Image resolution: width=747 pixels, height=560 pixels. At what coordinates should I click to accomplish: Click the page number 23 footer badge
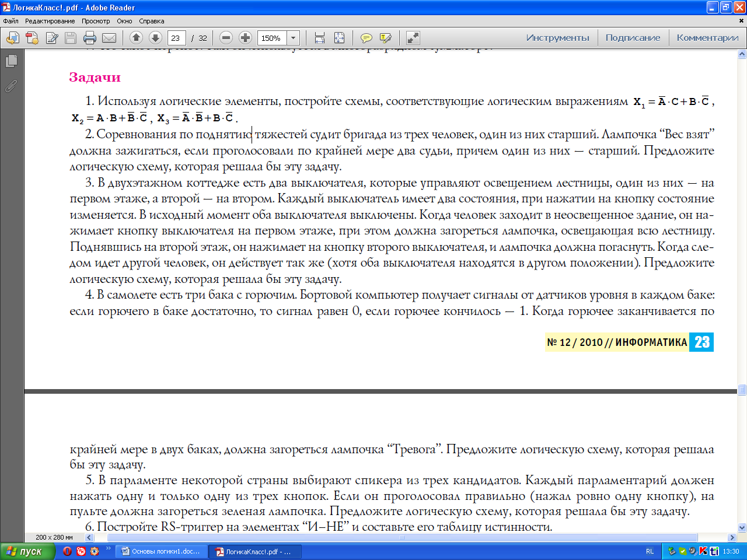[x=701, y=342]
